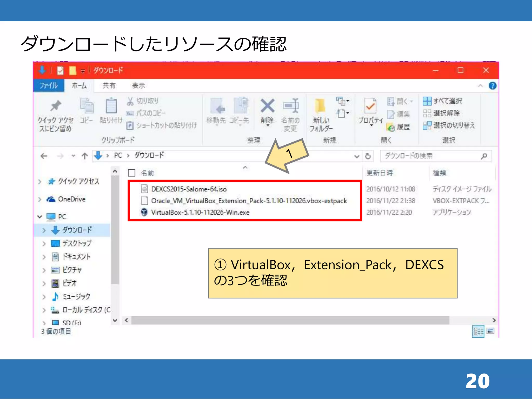Click the search magnifier icon
532x399 pixels.
(x=484, y=156)
